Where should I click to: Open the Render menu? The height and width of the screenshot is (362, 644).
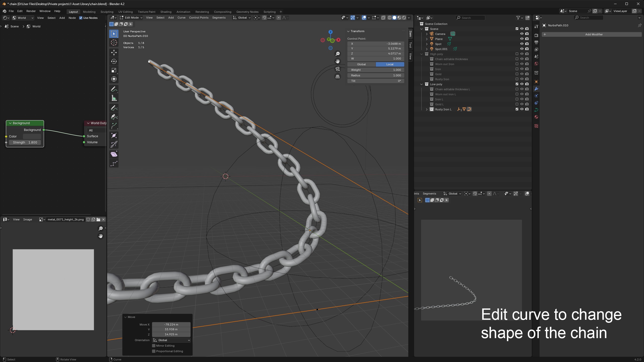point(31,11)
